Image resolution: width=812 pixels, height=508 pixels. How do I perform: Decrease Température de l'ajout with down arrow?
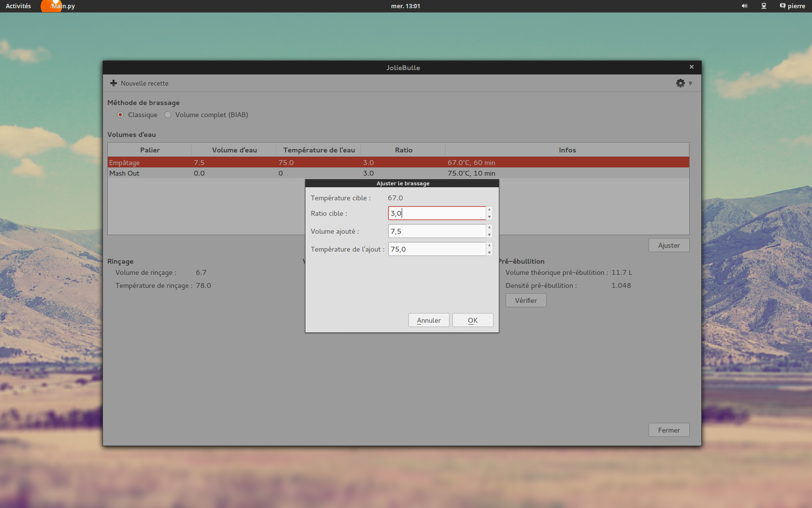point(489,253)
